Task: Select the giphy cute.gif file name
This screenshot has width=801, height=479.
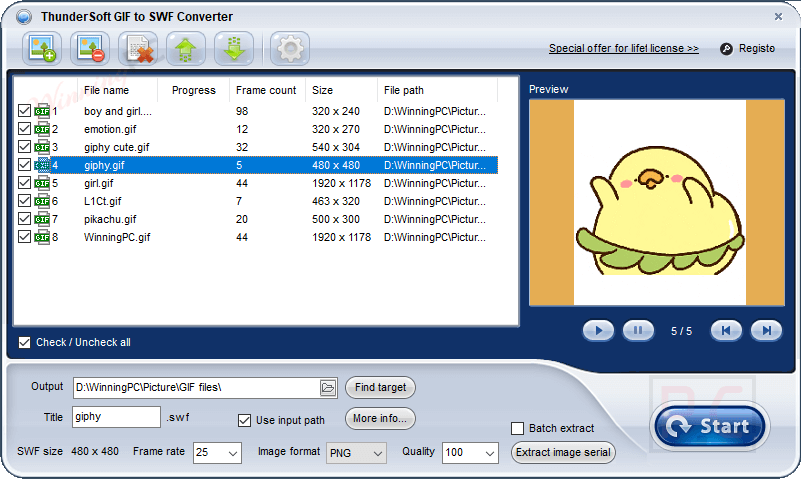Action: coord(116,147)
